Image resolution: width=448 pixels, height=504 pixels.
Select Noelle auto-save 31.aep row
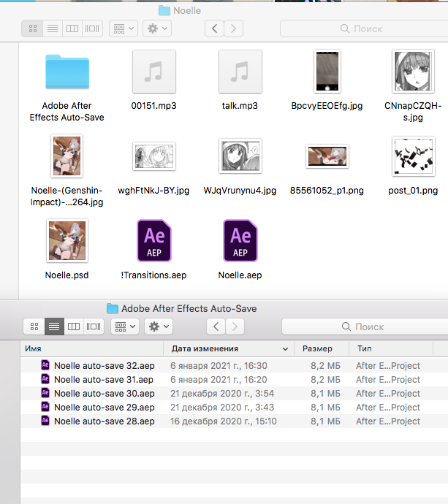pyautogui.click(x=234, y=379)
